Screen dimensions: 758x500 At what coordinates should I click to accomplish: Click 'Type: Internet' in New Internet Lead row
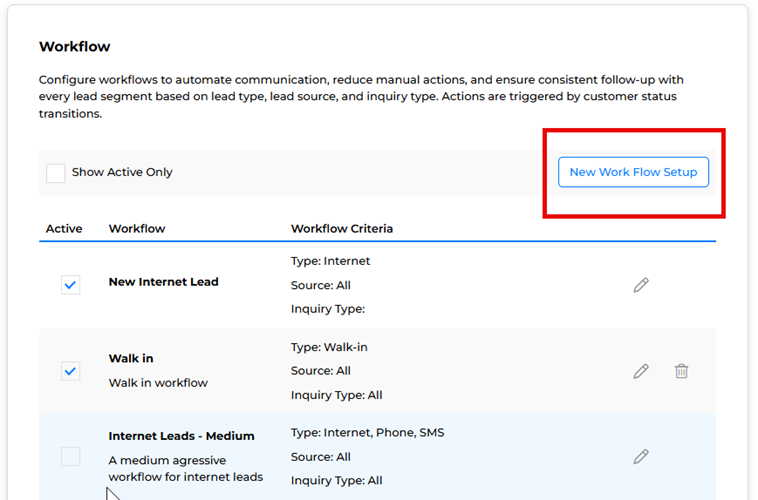coord(331,261)
